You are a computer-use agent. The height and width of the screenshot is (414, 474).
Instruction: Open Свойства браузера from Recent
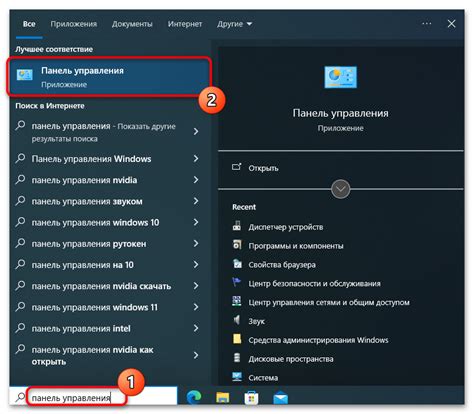[282, 265]
